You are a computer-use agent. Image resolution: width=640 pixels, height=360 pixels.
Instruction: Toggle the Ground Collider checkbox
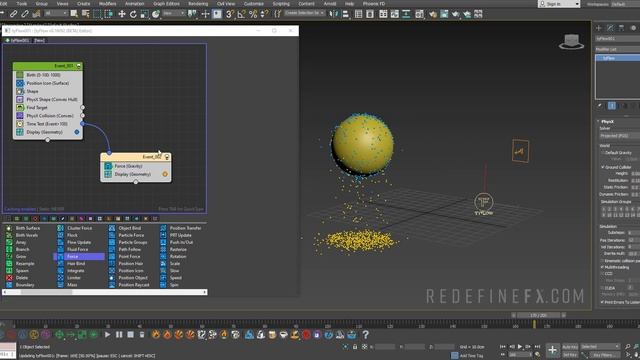point(602,167)
